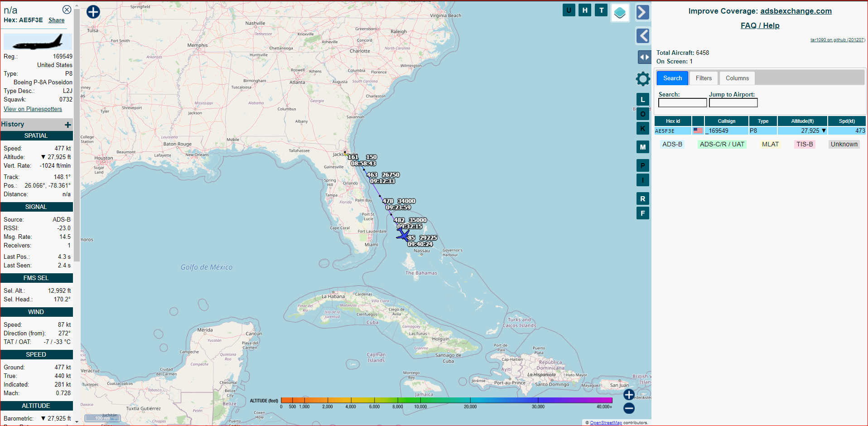Expand History with plus icon
The image size is (868, 426).
pos(68,125)
